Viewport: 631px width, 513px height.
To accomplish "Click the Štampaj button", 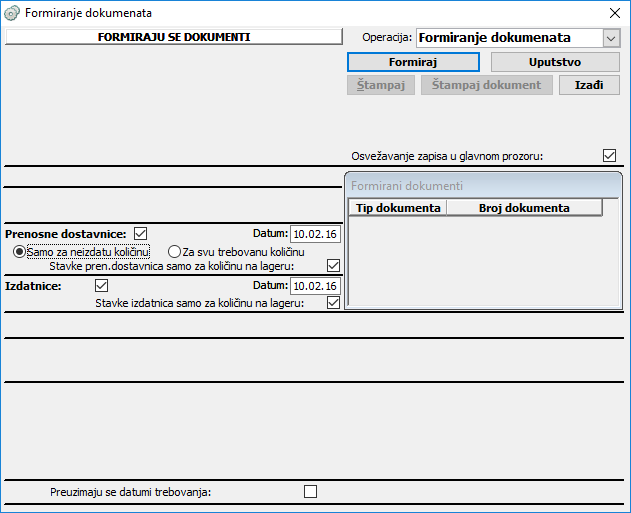I will (381, 85).
